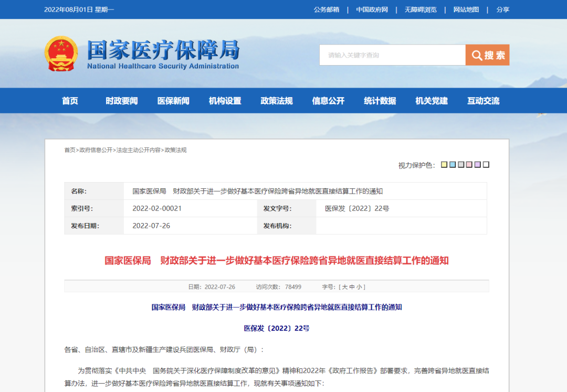Click the 分享 share link

[502, 9]
